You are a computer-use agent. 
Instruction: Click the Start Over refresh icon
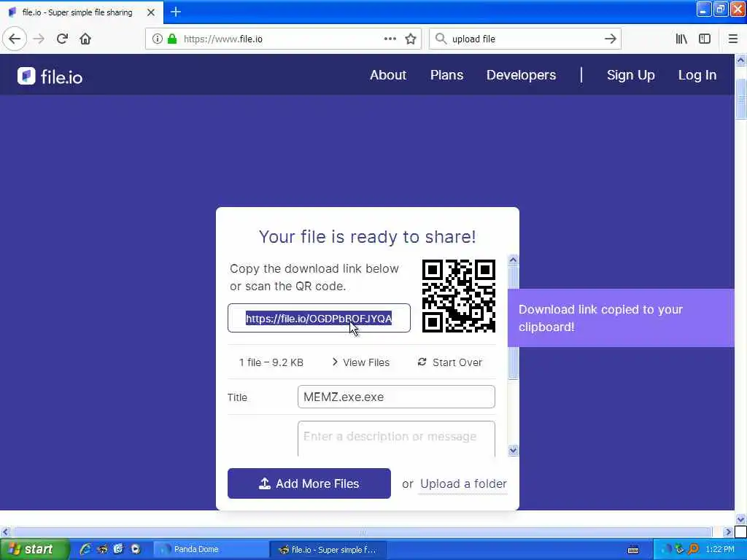pyautogui.click(x=422, y=362)
